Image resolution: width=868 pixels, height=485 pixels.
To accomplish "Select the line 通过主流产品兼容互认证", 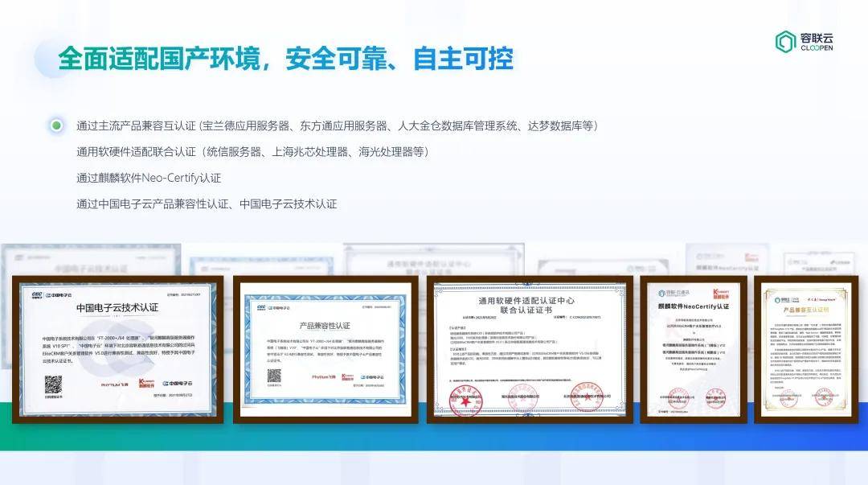I will coord(337,126).
